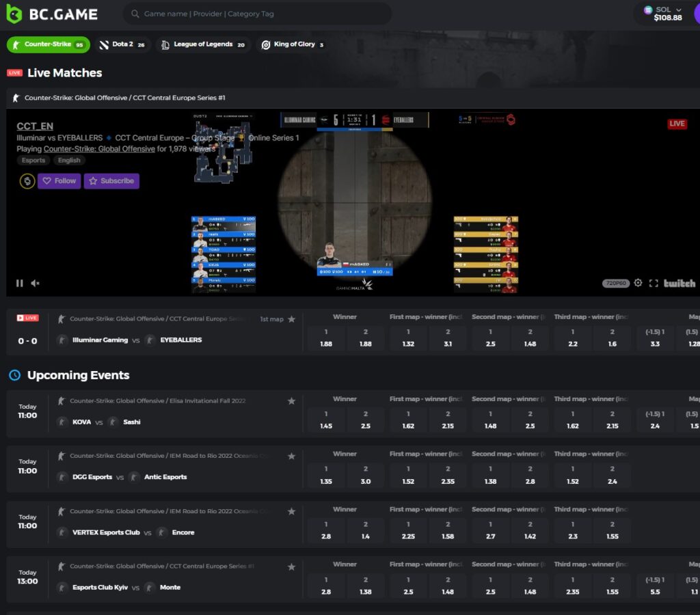The image size is (700, 615).
Task: Select Monte winner odds 1.38
Action: click(366, 586)
